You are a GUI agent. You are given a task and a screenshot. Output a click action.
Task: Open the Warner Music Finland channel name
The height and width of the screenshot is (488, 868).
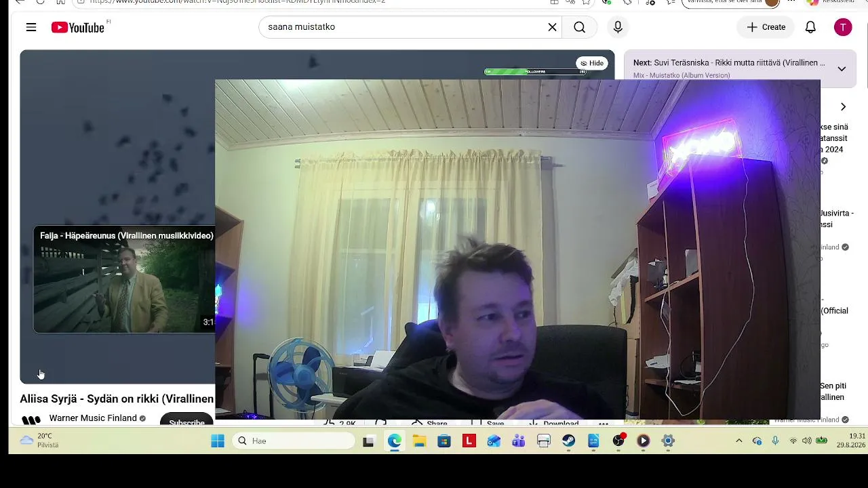click(x=93, y=418)
